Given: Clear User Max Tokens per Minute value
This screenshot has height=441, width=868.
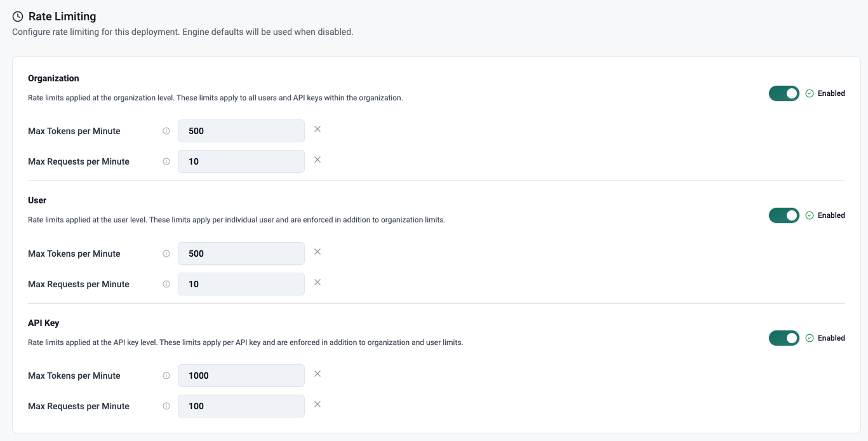Looking at the screenshot, I should tap(317, 252).
